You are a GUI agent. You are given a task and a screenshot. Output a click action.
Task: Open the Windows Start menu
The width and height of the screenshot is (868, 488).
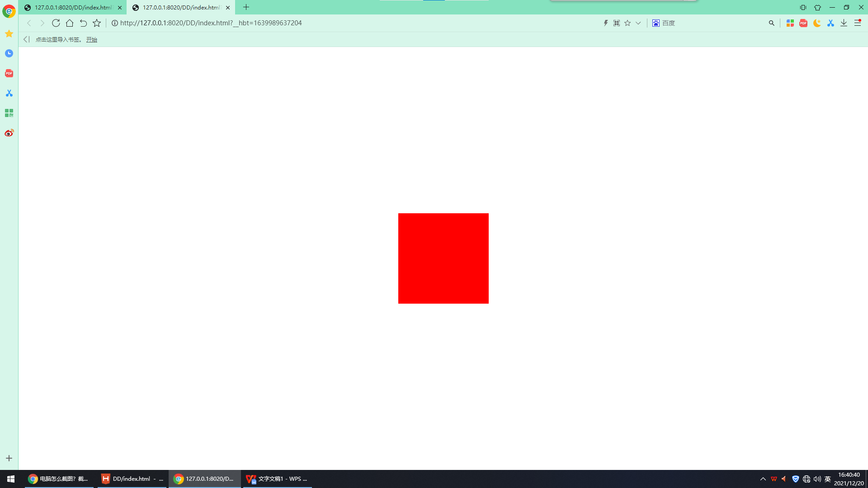tap(11, 479)
